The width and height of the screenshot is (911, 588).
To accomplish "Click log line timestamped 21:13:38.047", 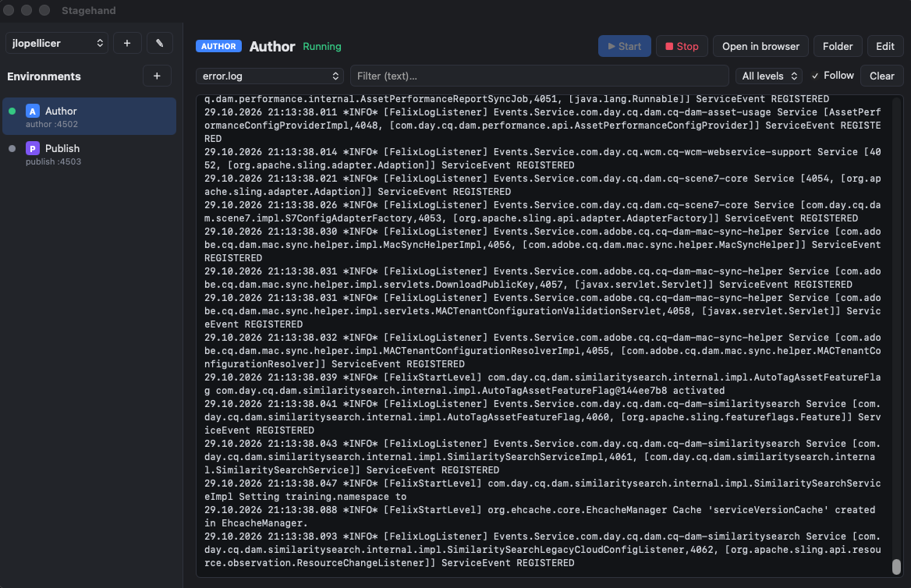I will [x=543, y=490].
